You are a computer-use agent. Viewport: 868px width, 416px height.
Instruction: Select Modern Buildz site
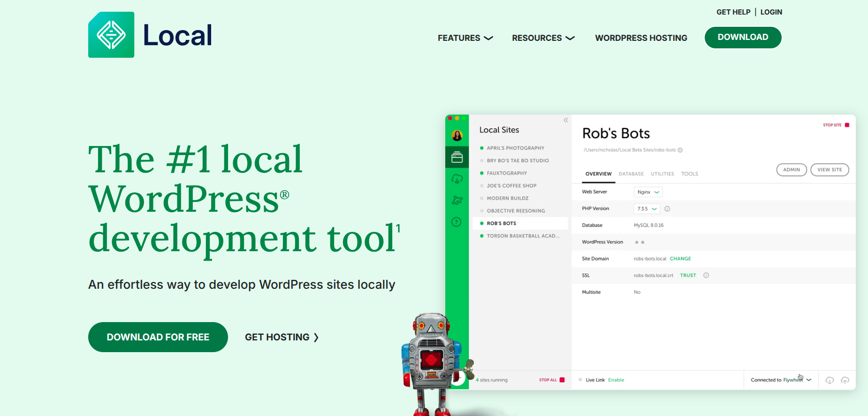(x=507, y=198)
